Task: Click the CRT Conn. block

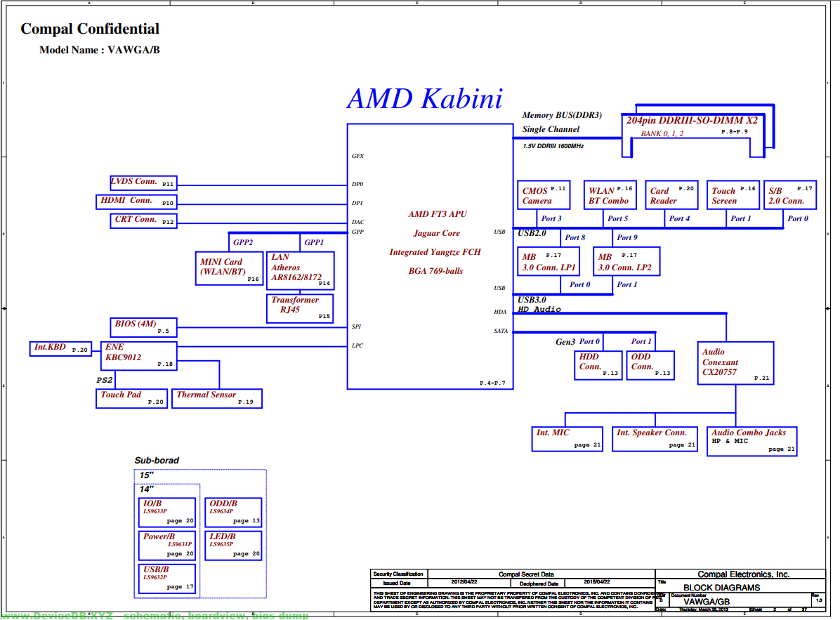Action: (145, 220)
